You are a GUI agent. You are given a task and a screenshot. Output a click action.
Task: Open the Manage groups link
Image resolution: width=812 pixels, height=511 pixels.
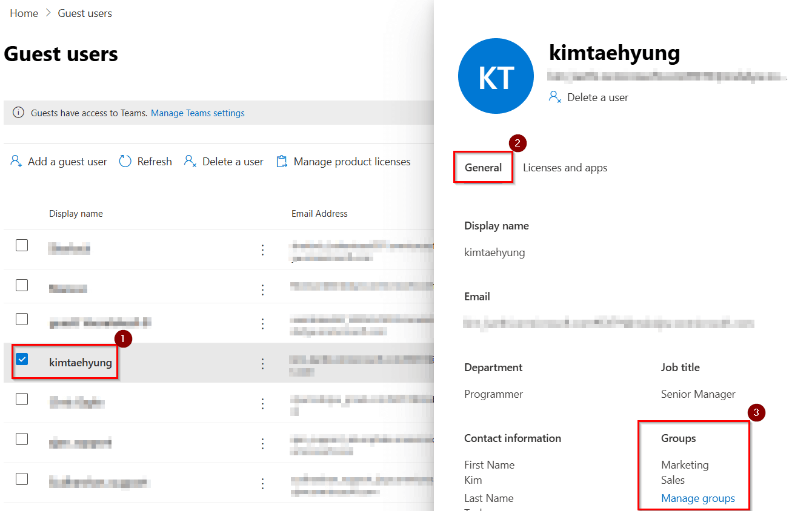697,498
